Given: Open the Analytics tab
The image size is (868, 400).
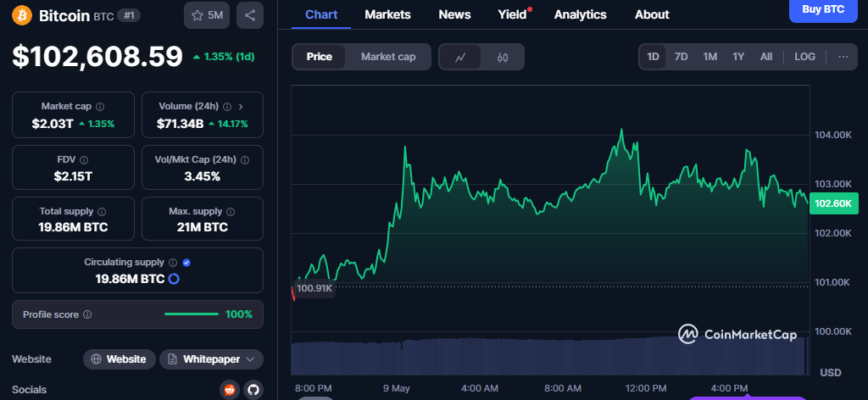Looking at the screenshot, I should tap(580, 14).
